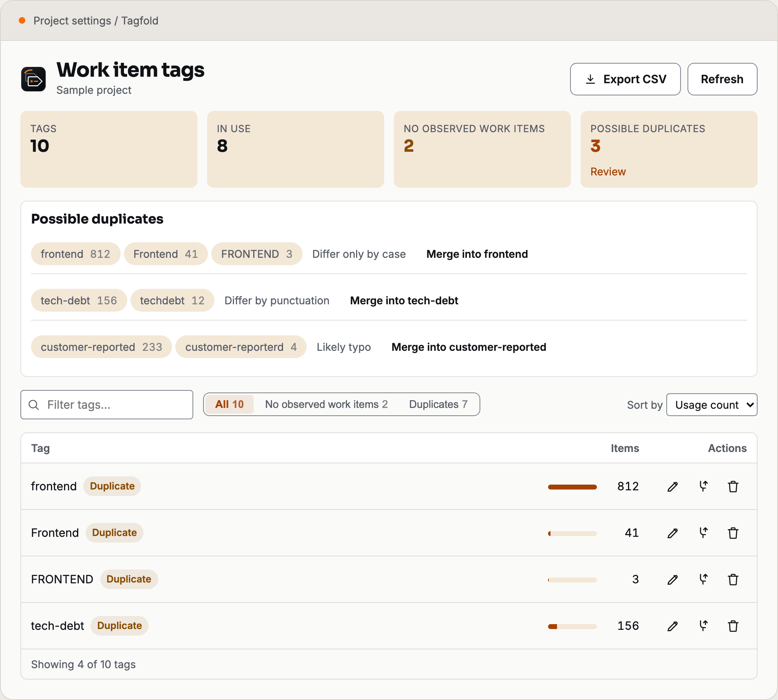Click the frontend 812 tag chip

pos(75,254)
